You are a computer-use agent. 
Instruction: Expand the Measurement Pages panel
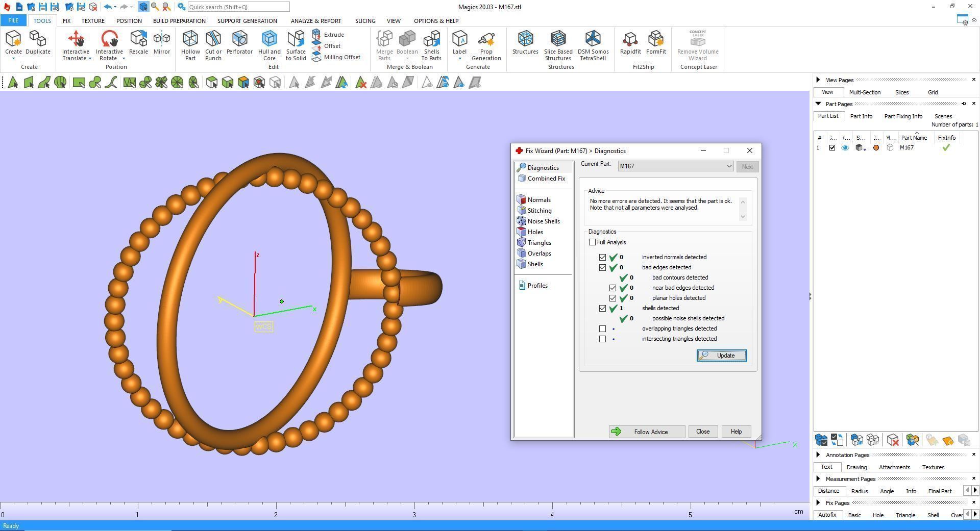pyautogui.click(x=818, y=479)
